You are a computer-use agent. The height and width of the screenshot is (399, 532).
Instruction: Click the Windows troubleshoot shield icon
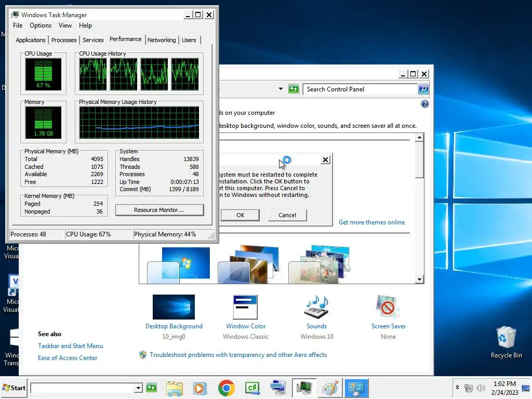[x=143, y=355]
